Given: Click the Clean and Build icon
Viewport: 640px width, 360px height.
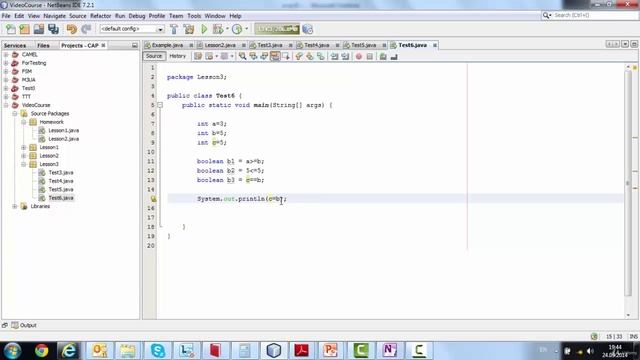Looking at the screenshot, I should pos(189,29).
